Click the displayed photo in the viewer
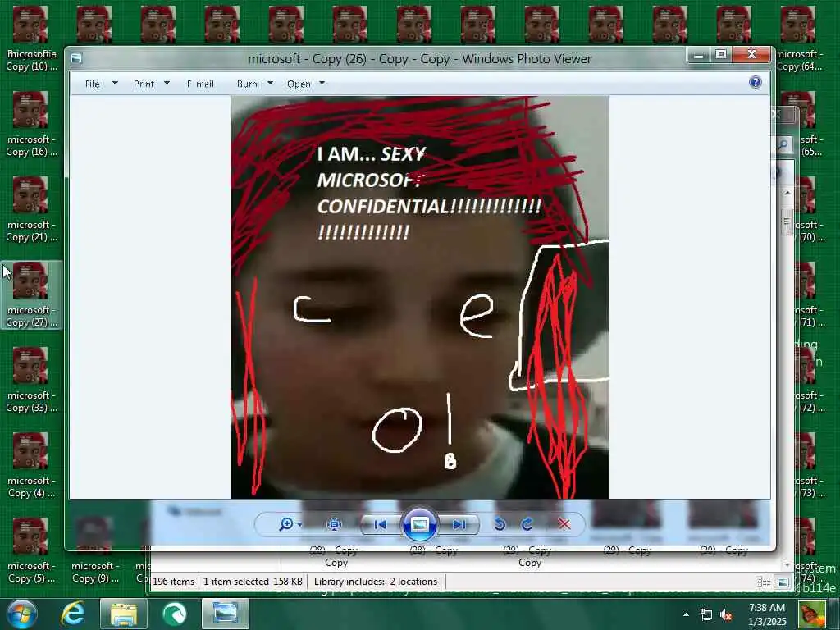This screenshot has height=630, width=840. coord(419,297)
